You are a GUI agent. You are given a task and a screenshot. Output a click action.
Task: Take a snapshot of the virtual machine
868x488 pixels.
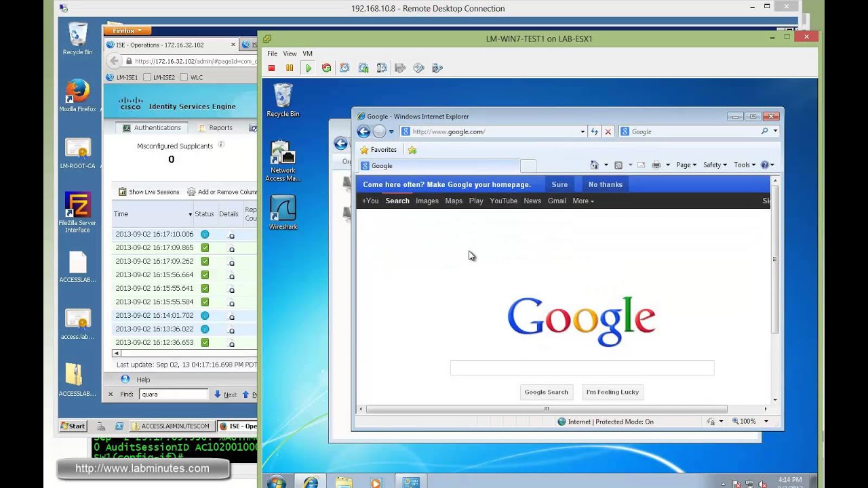tap(344, 68)
